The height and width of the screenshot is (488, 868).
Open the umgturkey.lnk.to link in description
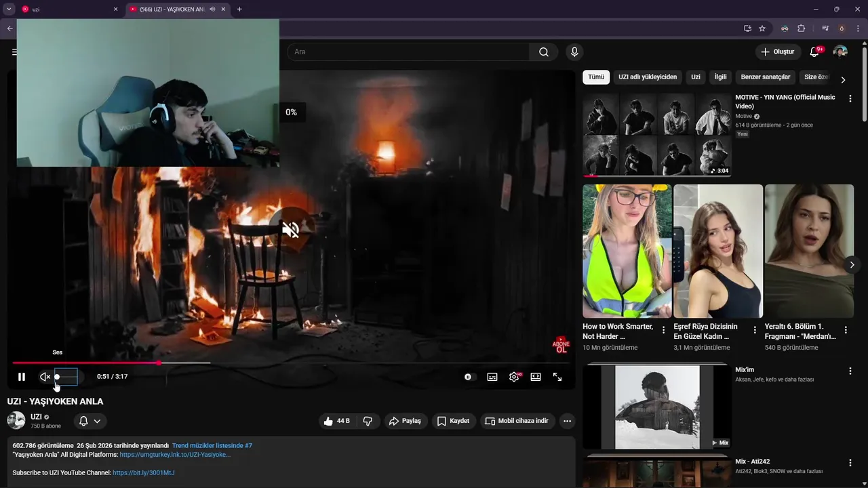pos(175,455)
